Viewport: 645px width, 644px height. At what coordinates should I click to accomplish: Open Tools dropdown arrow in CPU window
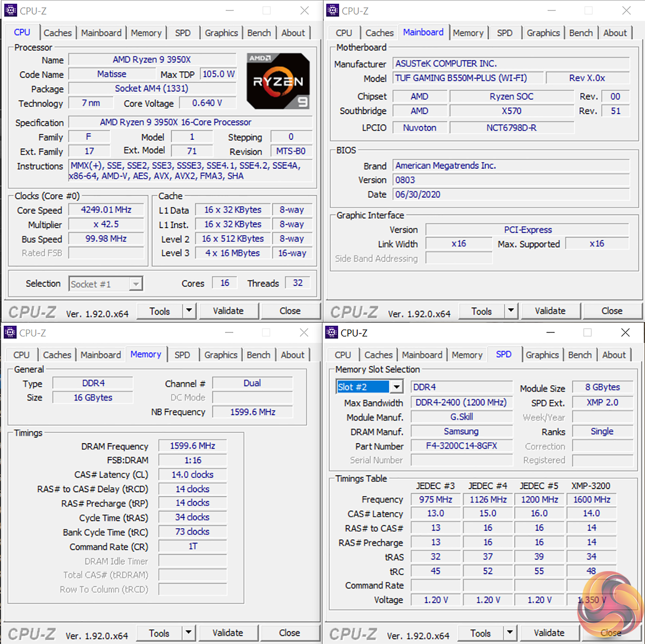(x=190, y=310)
